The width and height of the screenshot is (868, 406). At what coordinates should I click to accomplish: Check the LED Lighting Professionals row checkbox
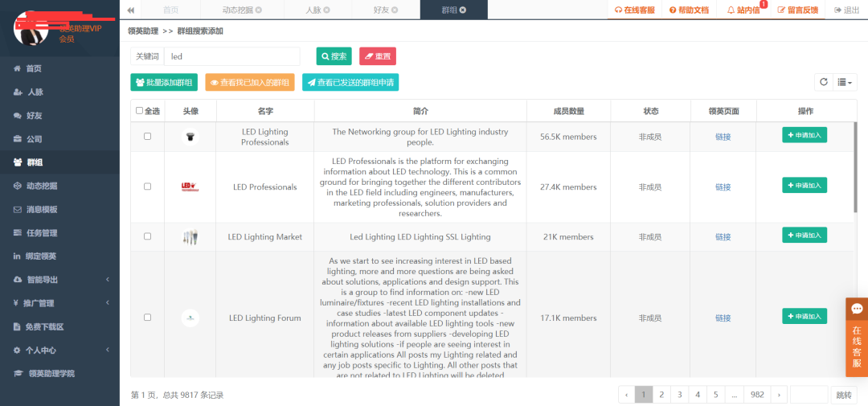tap(147, 136)
